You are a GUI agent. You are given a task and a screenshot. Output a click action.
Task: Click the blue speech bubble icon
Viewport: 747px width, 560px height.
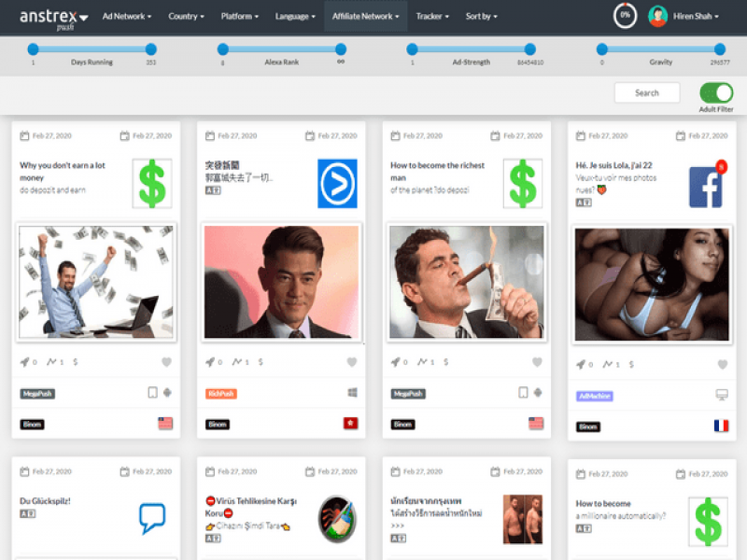152,518
